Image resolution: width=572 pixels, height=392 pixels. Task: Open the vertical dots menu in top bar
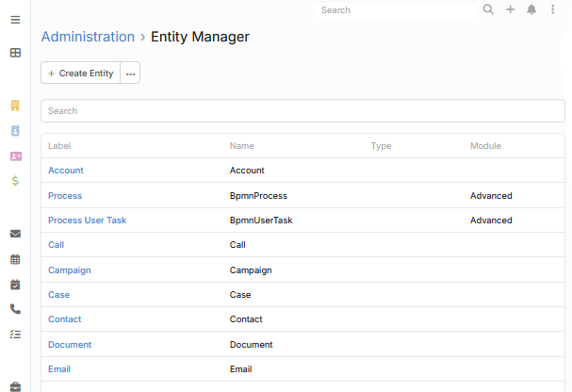[x=553, y=9]
